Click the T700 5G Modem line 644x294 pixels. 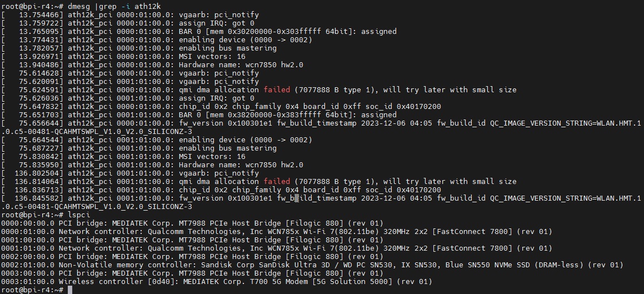pos(217,282)
